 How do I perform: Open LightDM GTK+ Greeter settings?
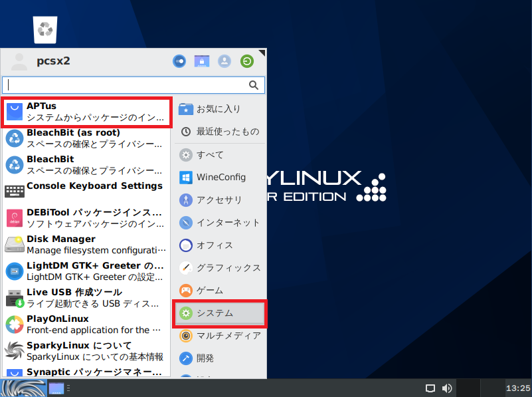(x=86, y=271)
